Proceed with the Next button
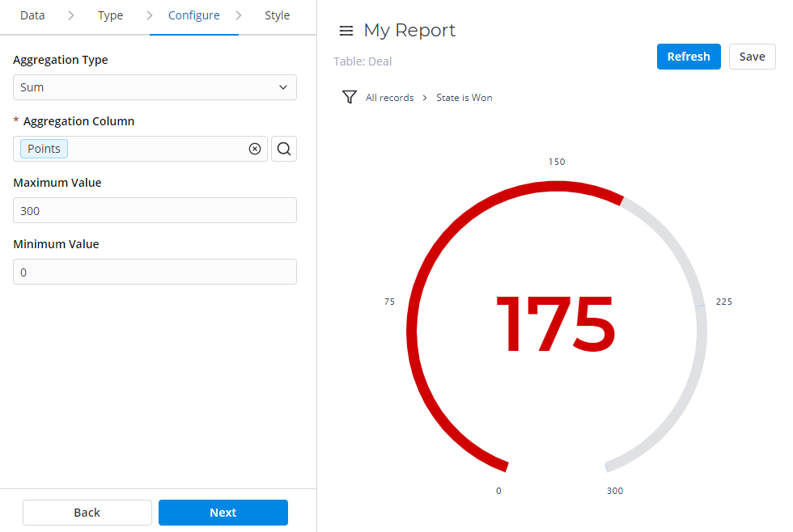The image size is (793, 532). [223, 513]
